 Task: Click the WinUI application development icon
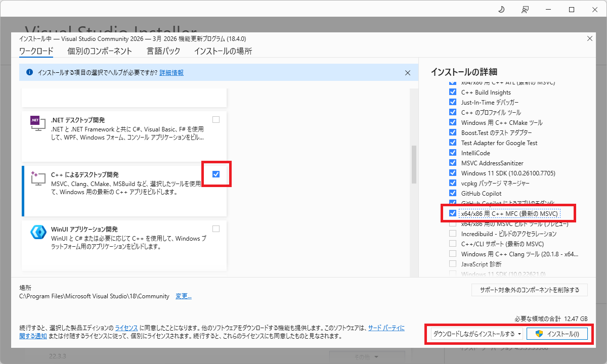pos(38,232)
